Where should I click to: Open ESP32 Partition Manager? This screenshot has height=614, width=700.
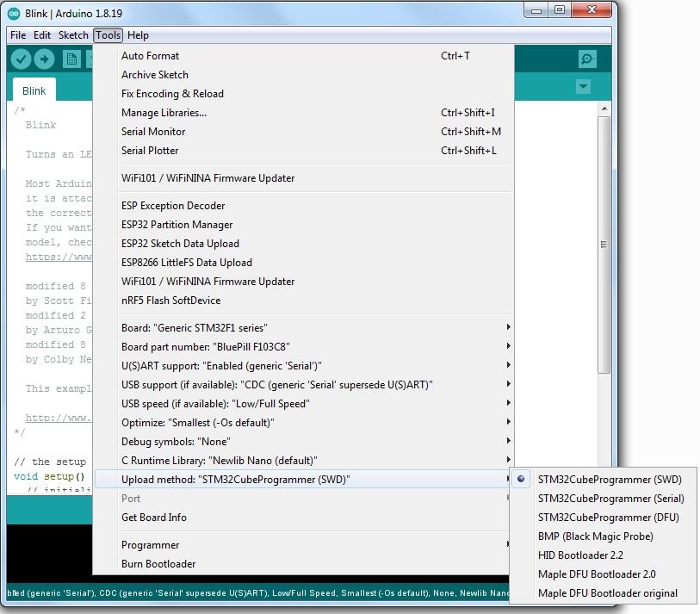pos(304,225)
